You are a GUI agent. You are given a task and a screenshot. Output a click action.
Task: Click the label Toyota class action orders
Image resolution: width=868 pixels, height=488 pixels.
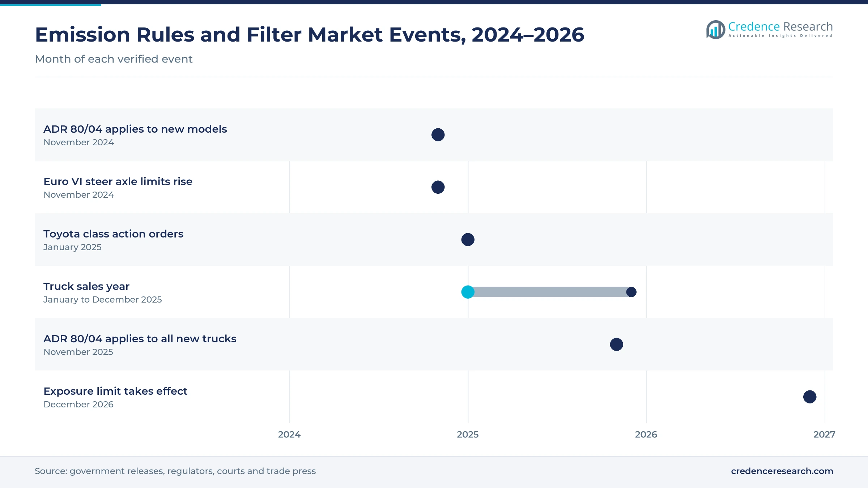pyautogui.click(x=113, y=234)
